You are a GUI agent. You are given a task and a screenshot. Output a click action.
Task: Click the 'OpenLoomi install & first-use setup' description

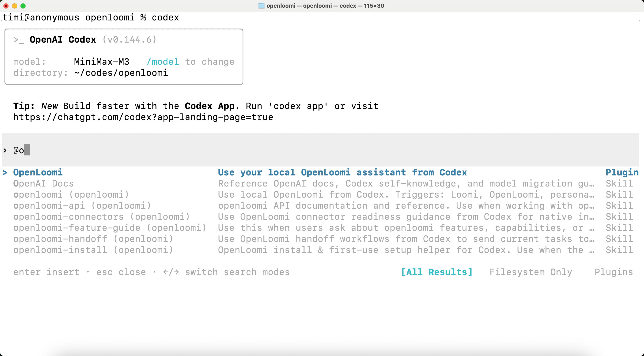(406, 250)
